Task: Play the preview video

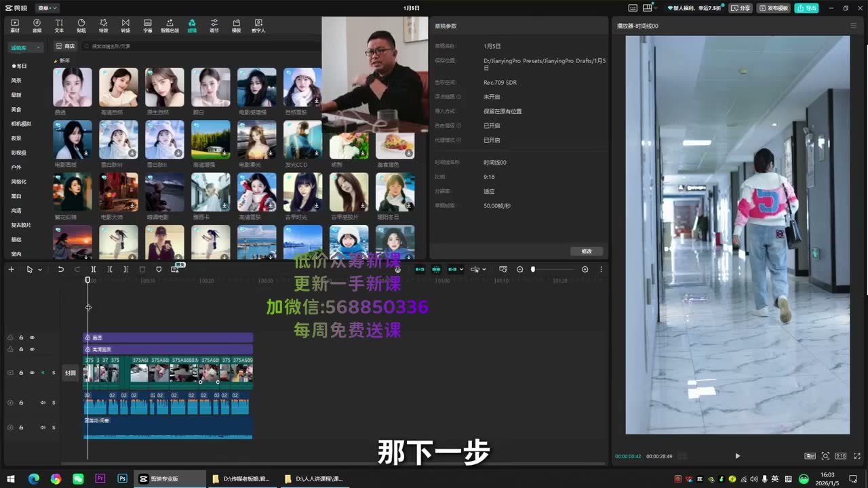Action: click(x=737, y=456)
